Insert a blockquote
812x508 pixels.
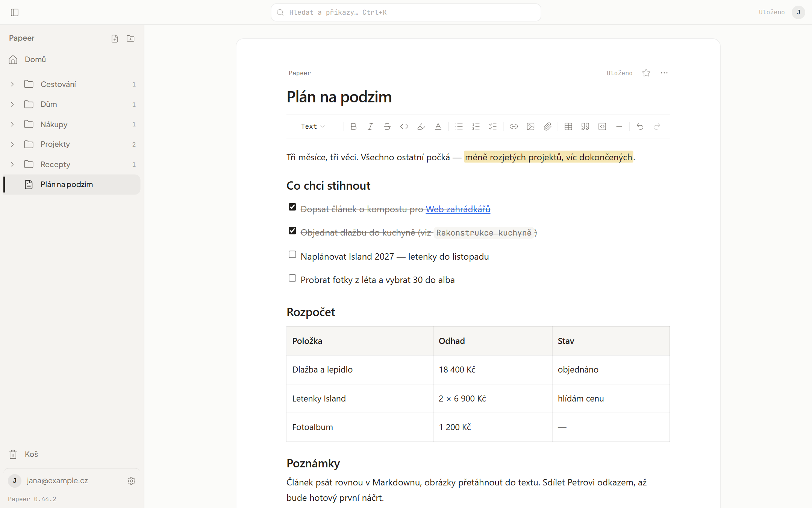coord(585,126)
